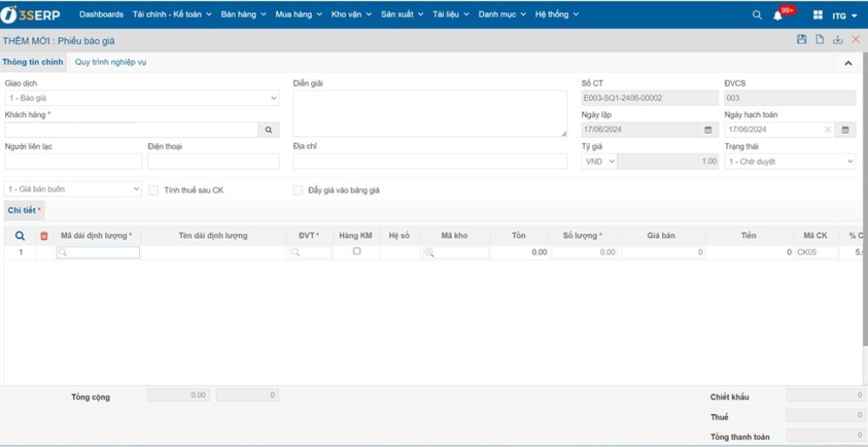Click the Địa chỉ field

coord(430,161)
